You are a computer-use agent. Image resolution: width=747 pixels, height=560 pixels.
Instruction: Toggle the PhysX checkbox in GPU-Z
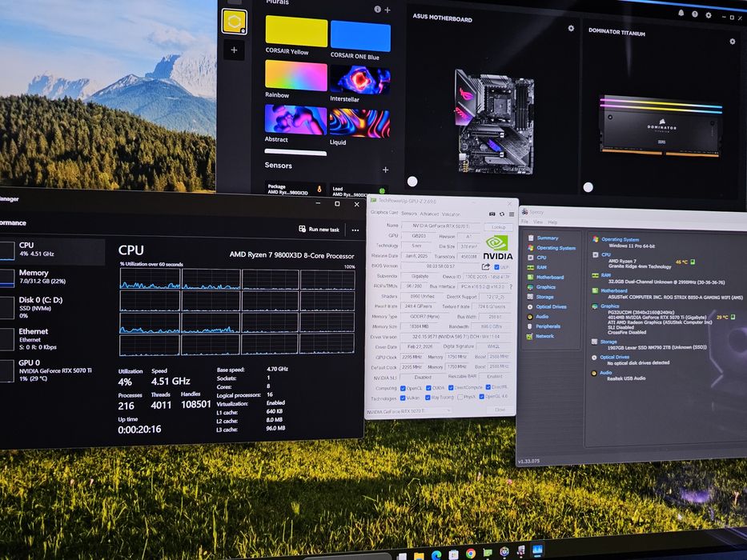[460, 397]
